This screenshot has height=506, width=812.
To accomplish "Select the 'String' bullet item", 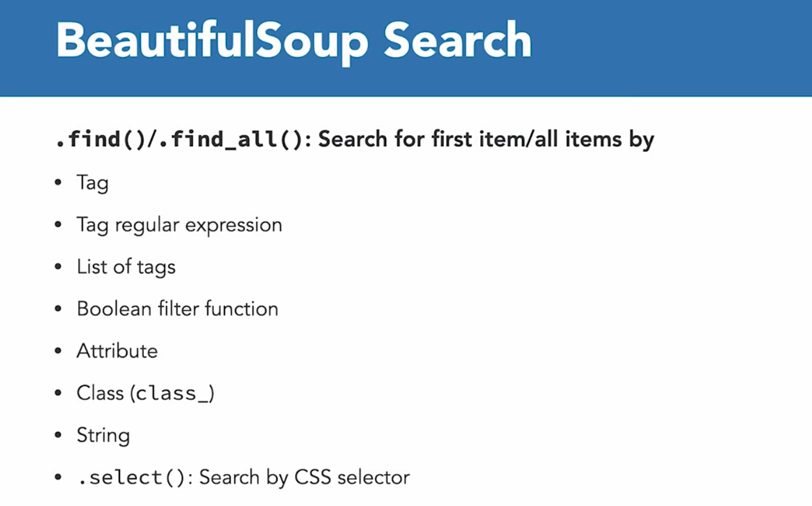I will coord(103,435).
